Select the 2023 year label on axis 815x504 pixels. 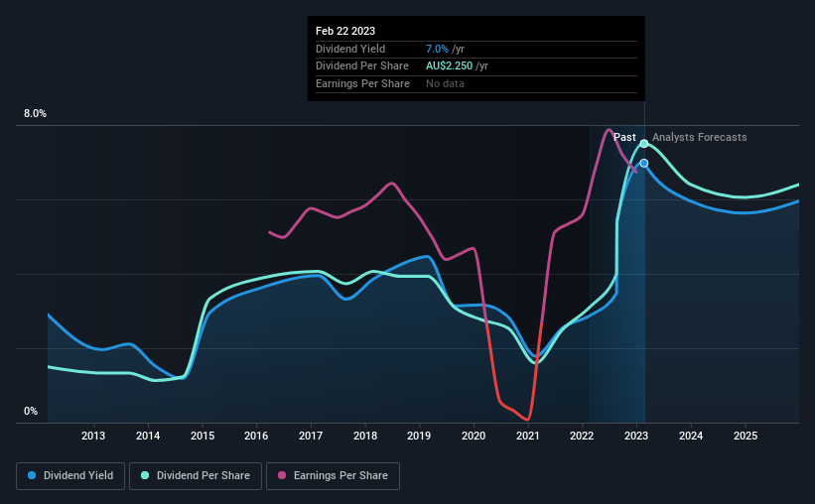[636, 436]
